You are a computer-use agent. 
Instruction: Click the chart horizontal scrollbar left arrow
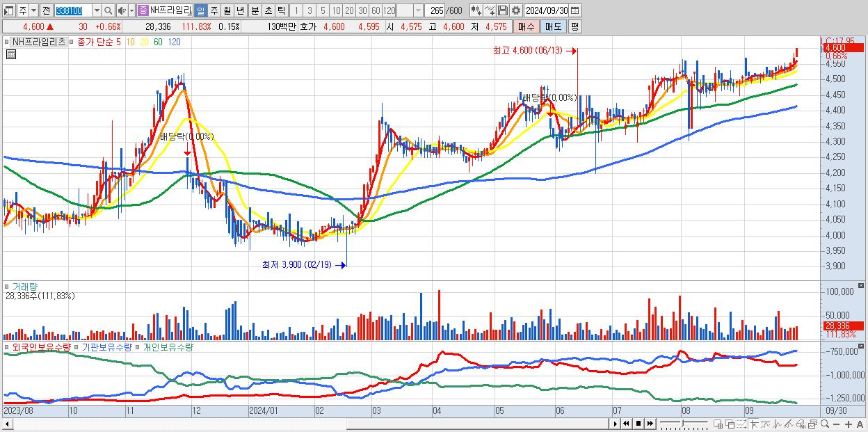[x=8, y=424]
